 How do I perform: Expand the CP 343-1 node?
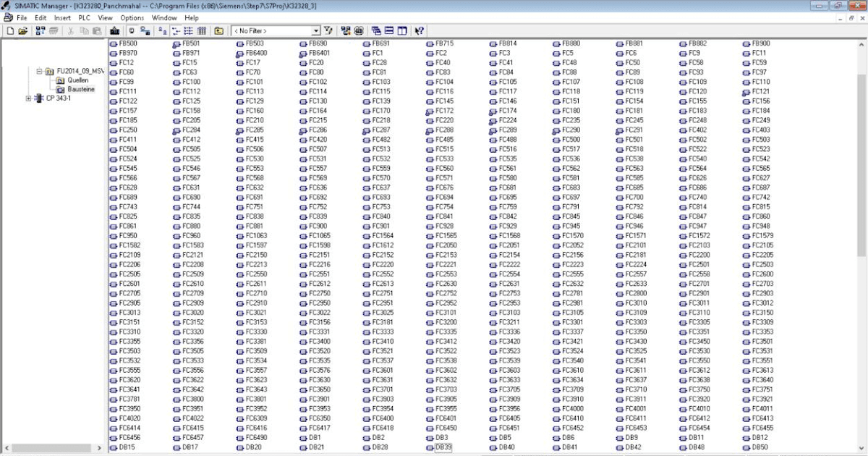coord(28,96)
